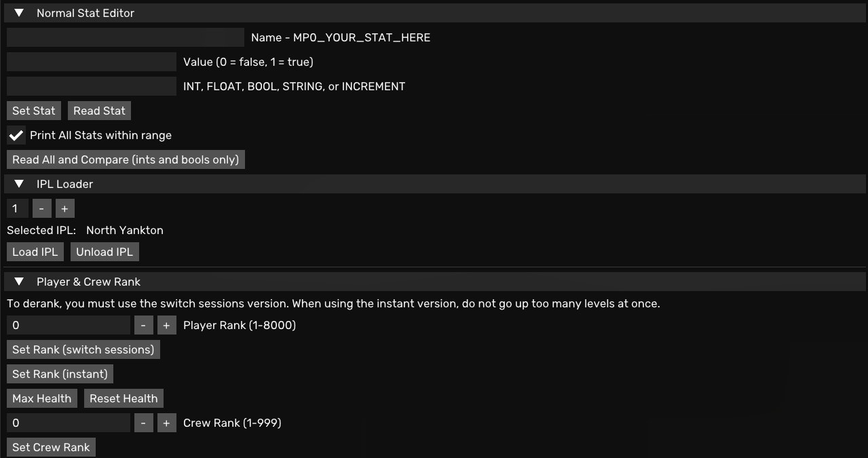Image resolution: width=868 pixels, height=458 pixels.
Task: Increase the IPL index with plus
Action: click(x=64, y=208)
